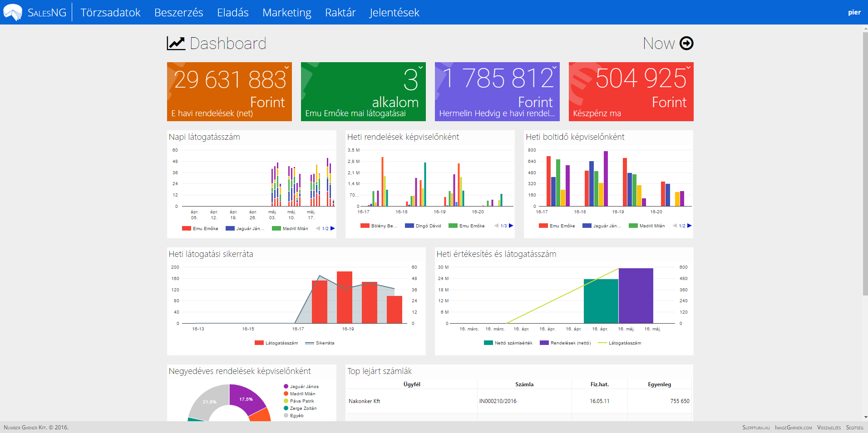Screen dimensions: 868x433
Task: Go to next legend page in Napi látogatásszám
Action: tap(333, 228)
